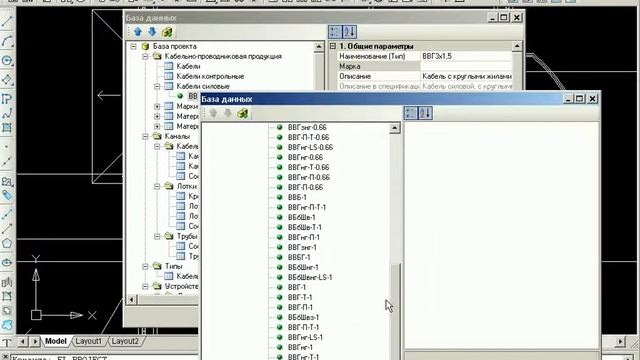The width and height of the screenshot is (640, 360).
Task: Select the Spline curve tool
Action: click(x=7, y=114)
